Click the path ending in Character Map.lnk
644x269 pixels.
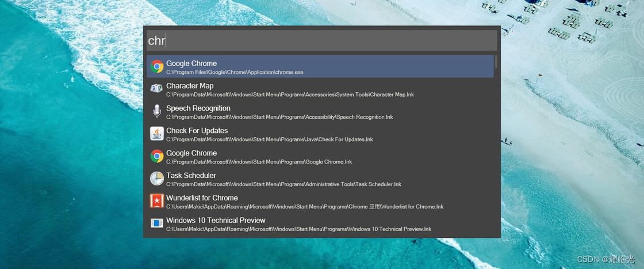290,94
